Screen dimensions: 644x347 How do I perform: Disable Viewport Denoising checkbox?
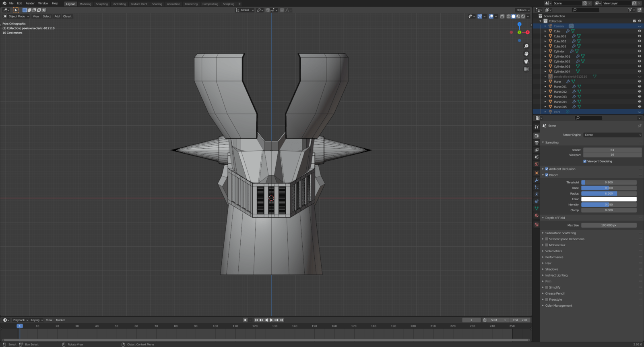(x=585, y=161)
